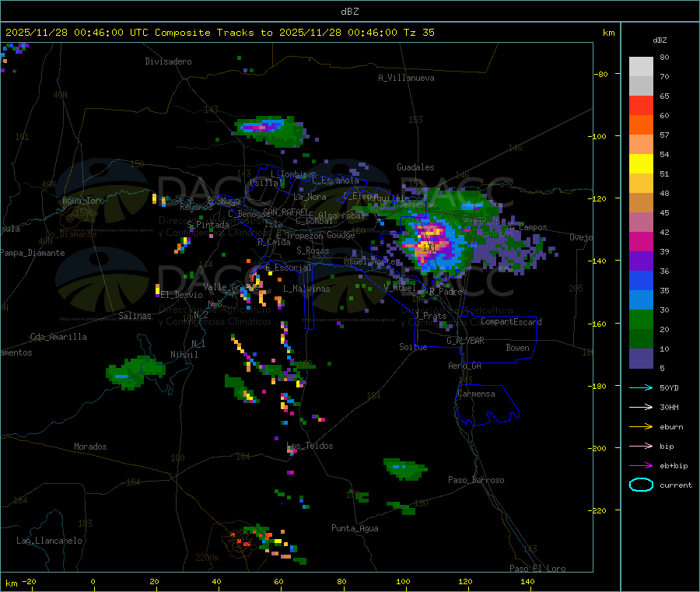The height and width of the screenshot is (592, 700).
Task: Click the 'Aero_GA' map label
Action: click(465, 366)
